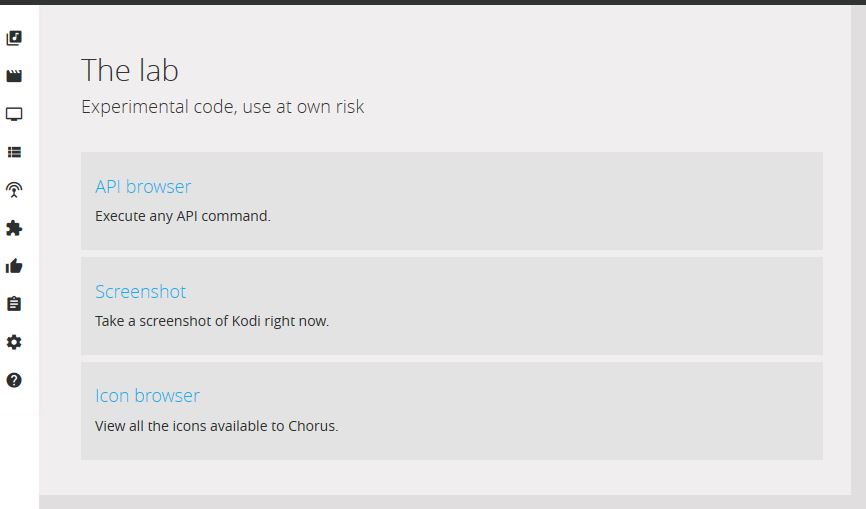
Task: Open the PVR broadcast antenna icon
Action: [14, 190]
